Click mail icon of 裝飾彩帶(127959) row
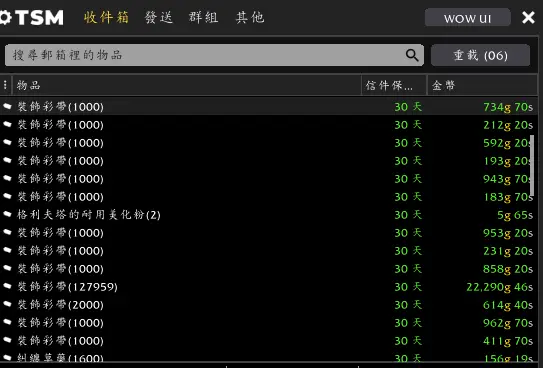The width and height of the screenshot is (543, 368). coord(8,286)
